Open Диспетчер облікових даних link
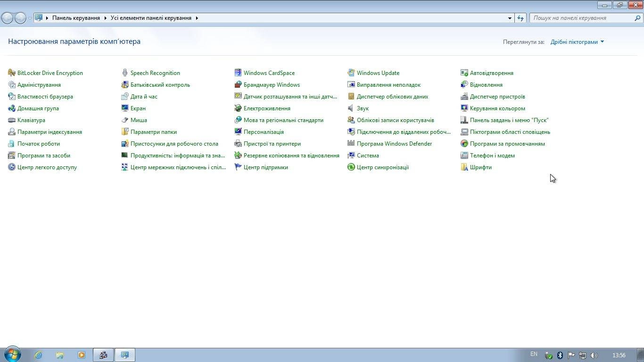 coord(393,97)
